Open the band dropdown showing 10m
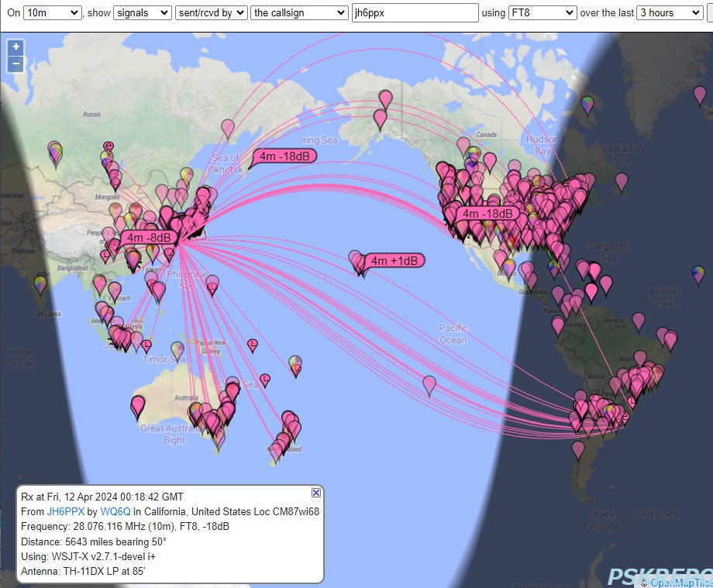Viewport: 713px width, 588px height. 52,12
